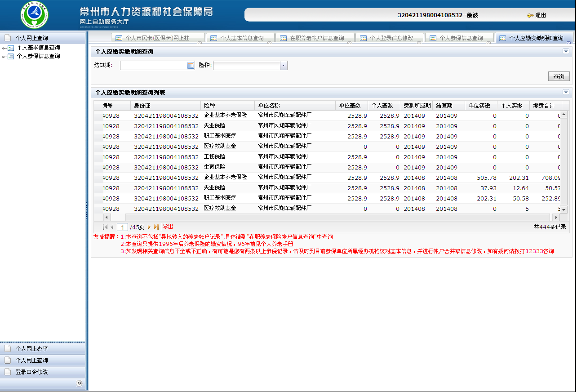Sort by 单位名称 column header
The image size is (577, 392).
[x=295, y=106]
